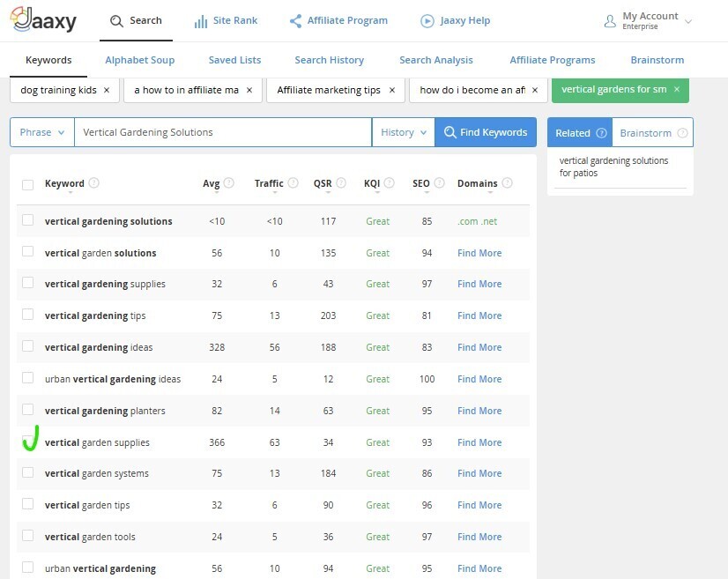Click the help icon next to Avg header
The image size is (728, 579).
229,182
